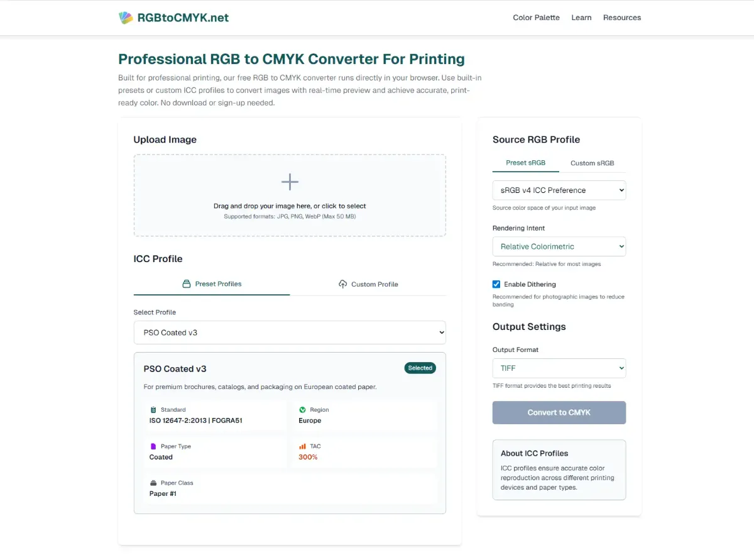The image size is (754, 560).
Task: Click the orange TAC bar-chart icon
Action: point(303,446)
